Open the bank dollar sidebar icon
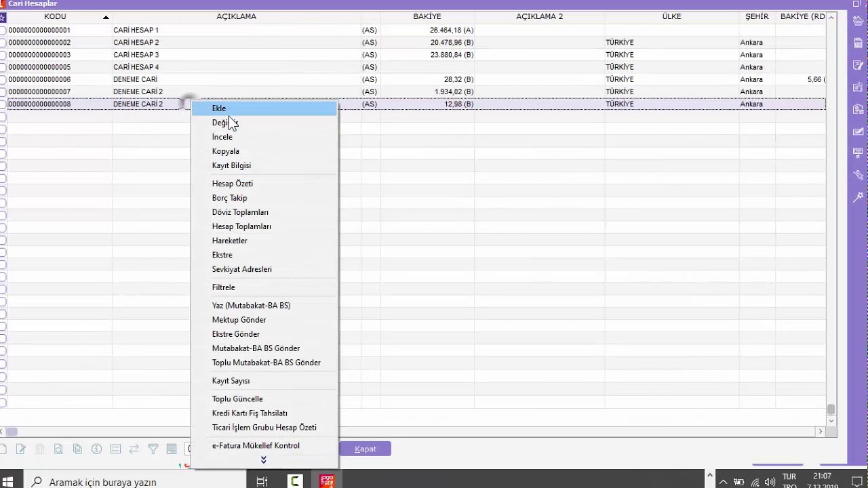The width and height of the screenshot is (868, 488). 859,109
